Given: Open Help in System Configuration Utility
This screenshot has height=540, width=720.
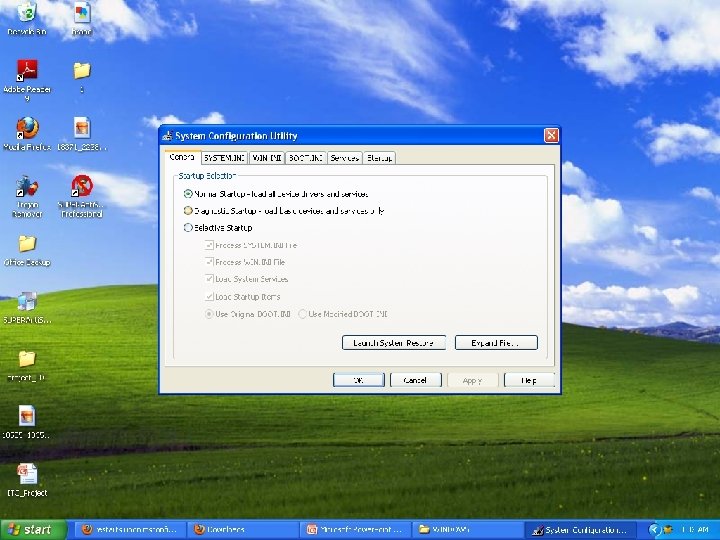Looking at the screenshot, I should click(x=529, y=380).
